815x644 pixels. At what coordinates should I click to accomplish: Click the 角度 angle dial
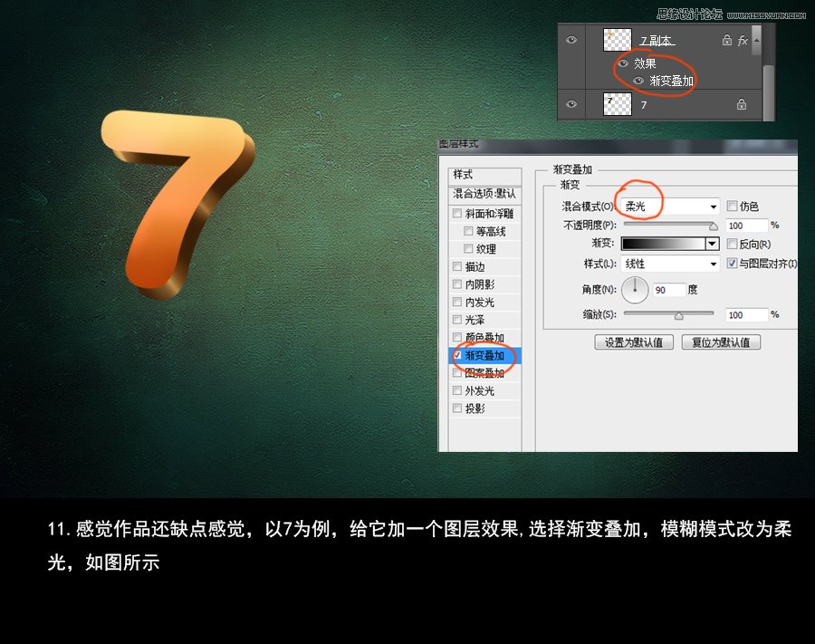click(x=635, y=290)
